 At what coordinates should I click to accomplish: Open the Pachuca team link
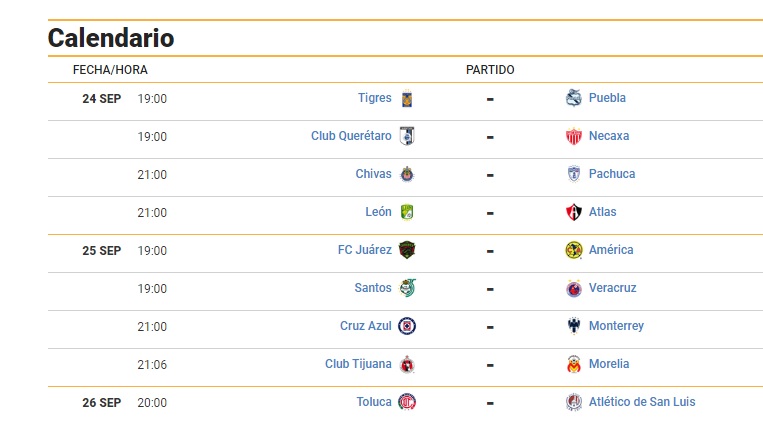[x=612, y=174]
